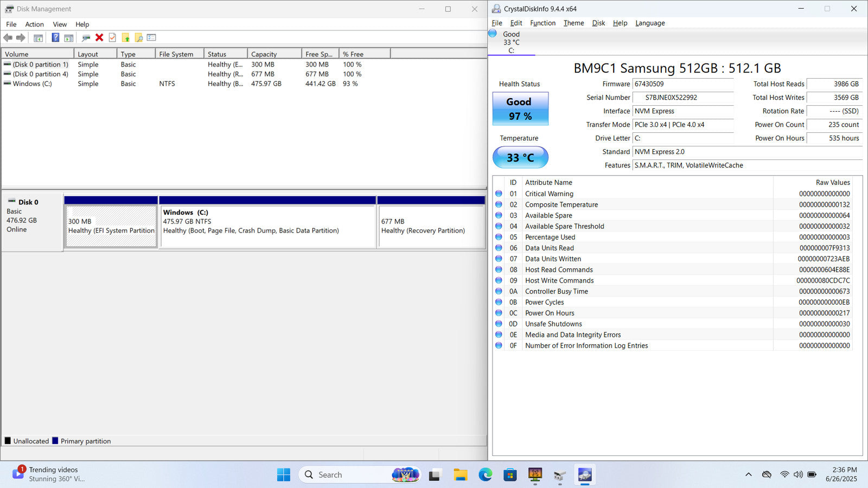Click the Primary partition blue legend swatch
Image resolution: width=868 pixels, height=488 pixels.
pyautogui.click(x=55, y=441)
